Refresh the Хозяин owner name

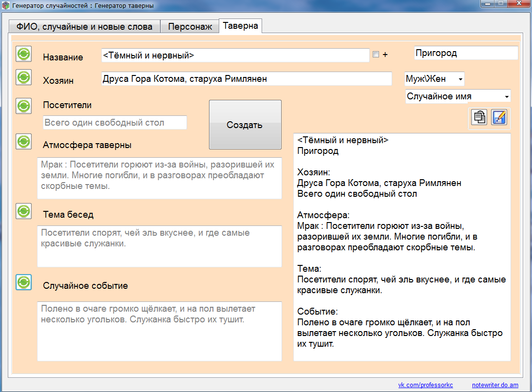tap(23, 77)
